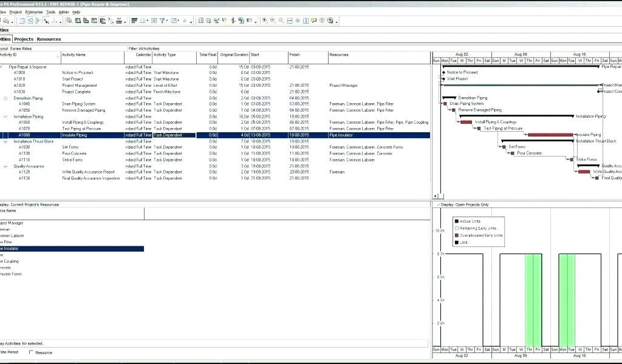Viewport: 622px width, 364px height.
Task: Switch to the Projects tab
Action: tap(24, 39)
